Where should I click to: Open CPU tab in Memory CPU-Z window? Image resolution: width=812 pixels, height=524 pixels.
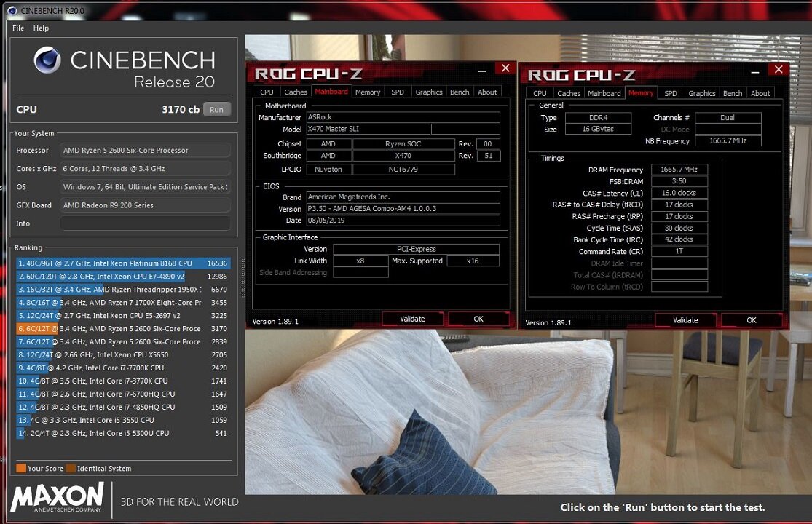pyautogui.click(x=540, y=94)
